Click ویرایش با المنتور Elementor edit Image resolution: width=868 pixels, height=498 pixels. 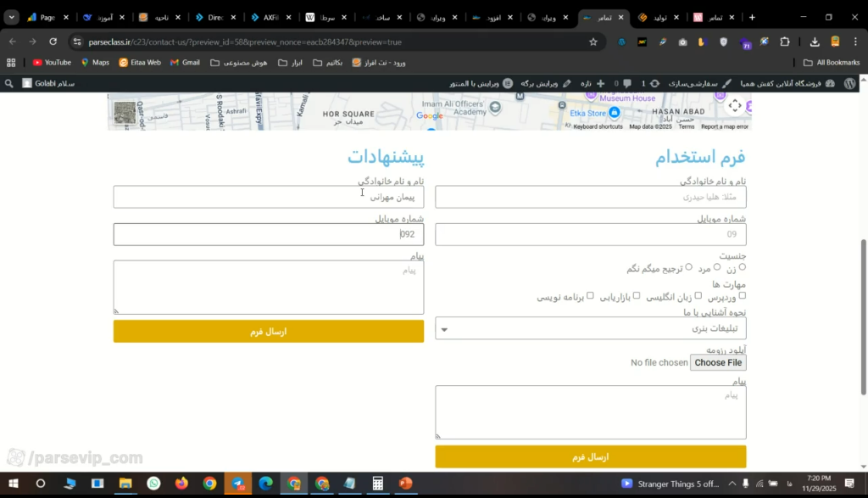pos(481,83)
